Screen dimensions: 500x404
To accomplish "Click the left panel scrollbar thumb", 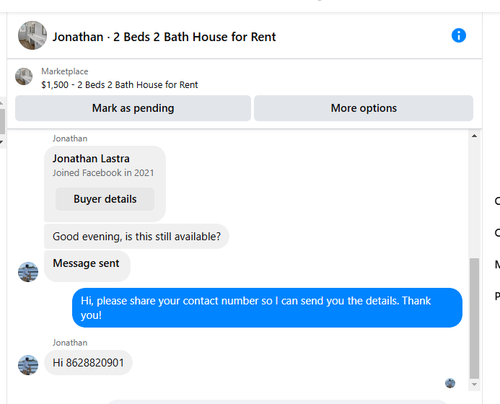I will click(x=2, y=121).
